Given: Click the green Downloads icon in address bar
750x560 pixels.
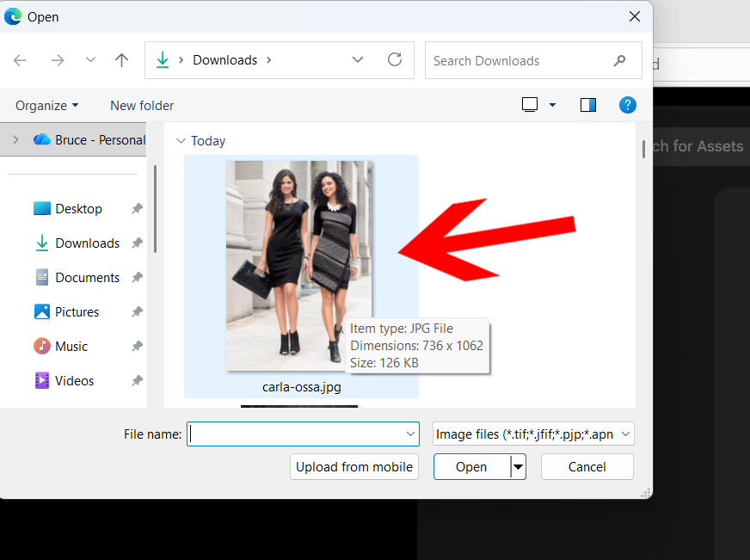Looking at the screenshot, I should click(x=163, y=59).
